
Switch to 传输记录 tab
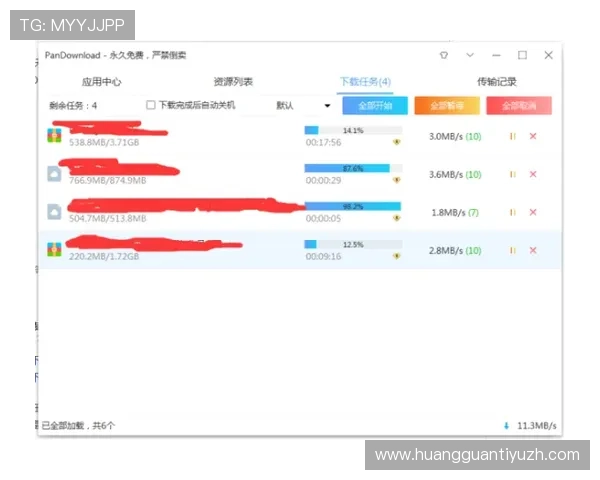497,82
